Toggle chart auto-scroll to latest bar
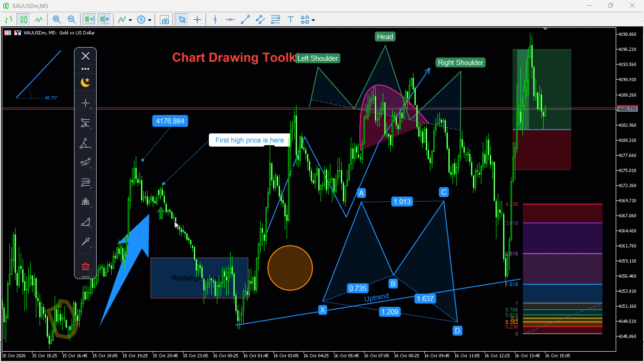 (x=89, y=19)
